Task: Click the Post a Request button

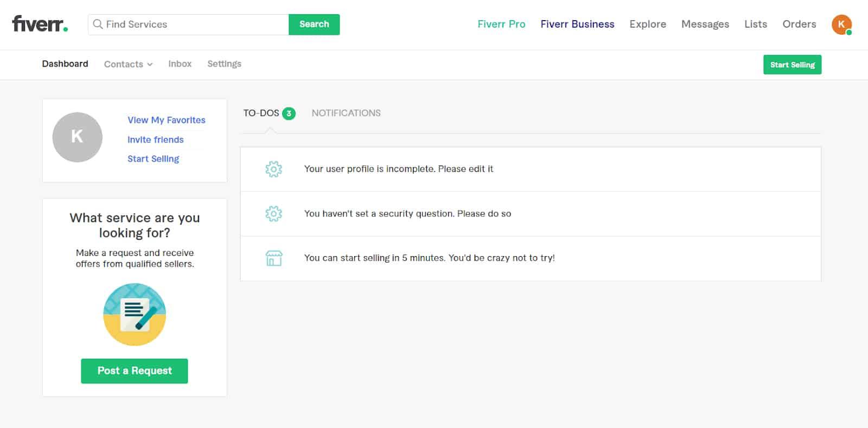Action: pos(135,371)
